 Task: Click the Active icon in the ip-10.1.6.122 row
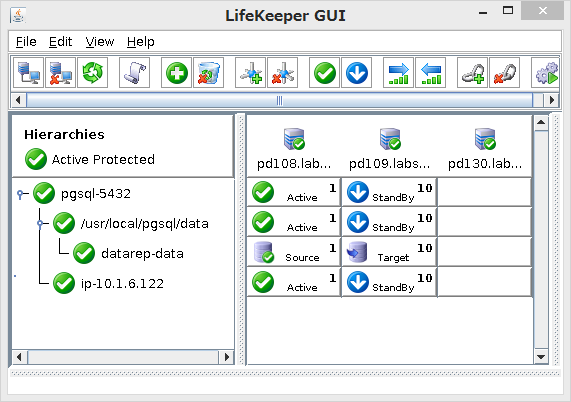point(263,282)
